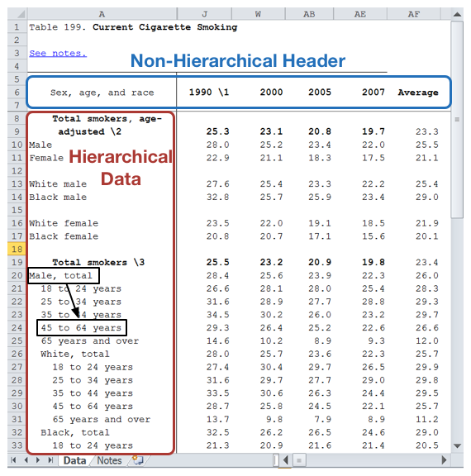Jump to the first sheet tab arrow
Image resolution: width=471 pixels, height=476 pixels.
(x=13, y=460)
